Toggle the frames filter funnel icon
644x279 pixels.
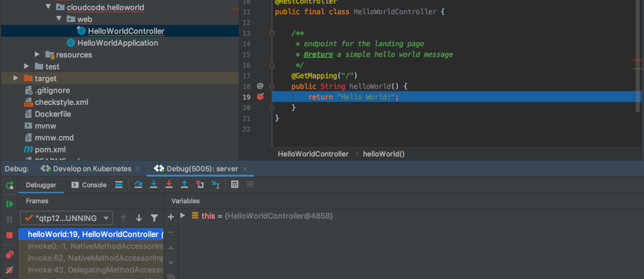154,218
